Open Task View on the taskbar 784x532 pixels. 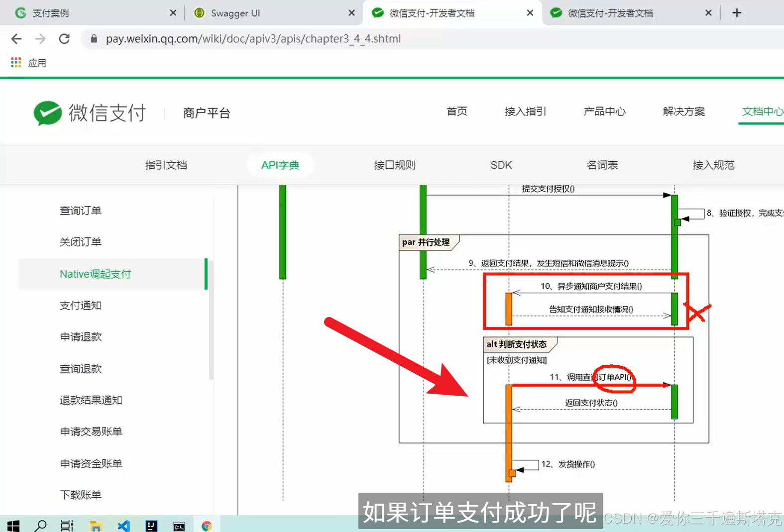[x=67, y=526]
